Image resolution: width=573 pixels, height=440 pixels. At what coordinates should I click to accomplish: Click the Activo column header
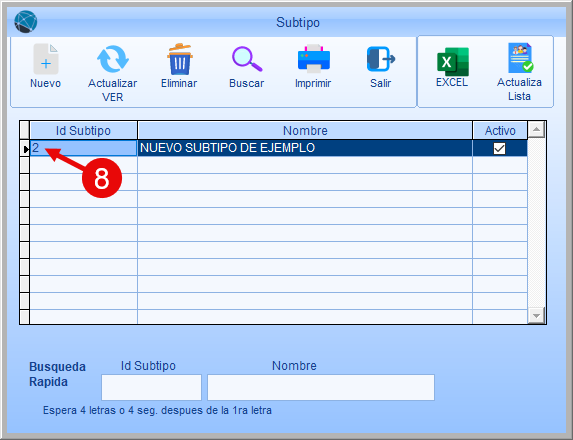pyautogui.click(x=500, y=130)
